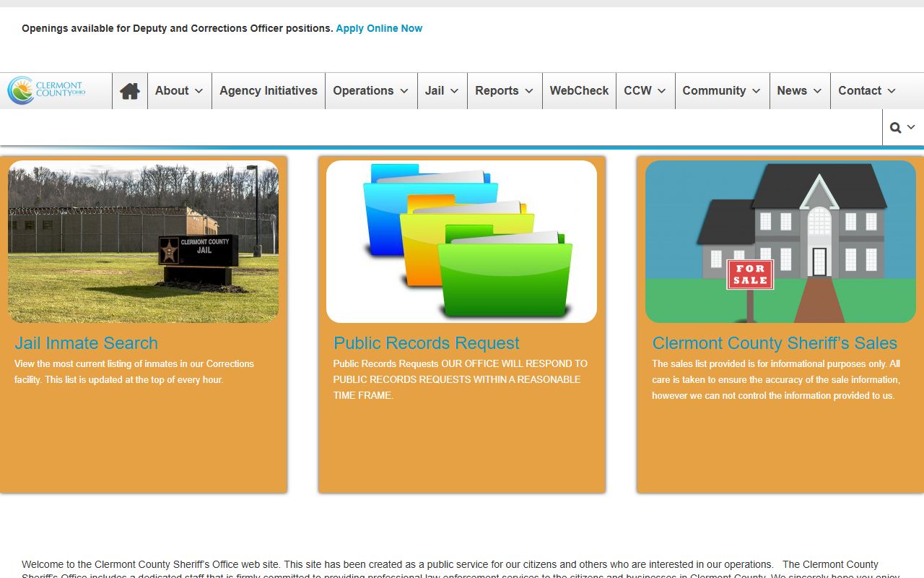Screen dimensions: 924x578
Task: Expand the About dropdown menu
Action: [179, 91]
